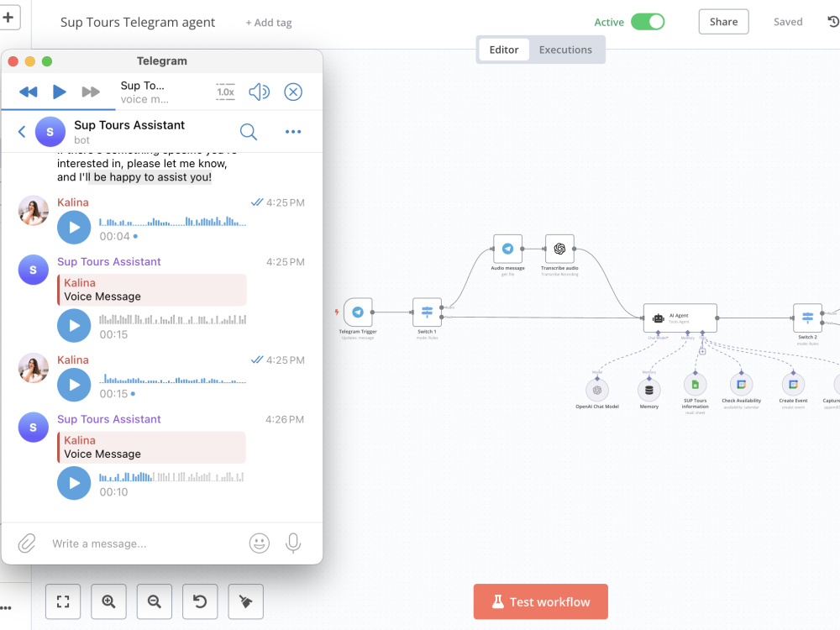Click the Share button
Screen dimensions: 840x630
[x=723, y=22]
